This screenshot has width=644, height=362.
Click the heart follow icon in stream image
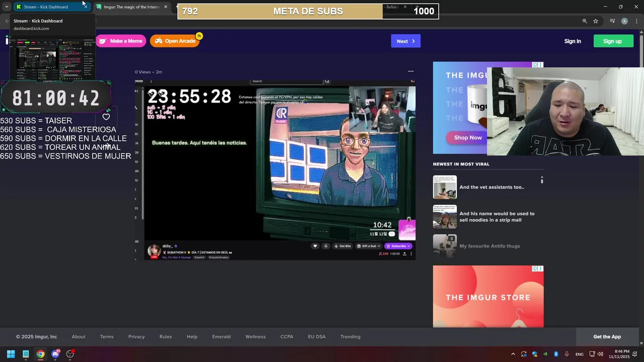315,246
